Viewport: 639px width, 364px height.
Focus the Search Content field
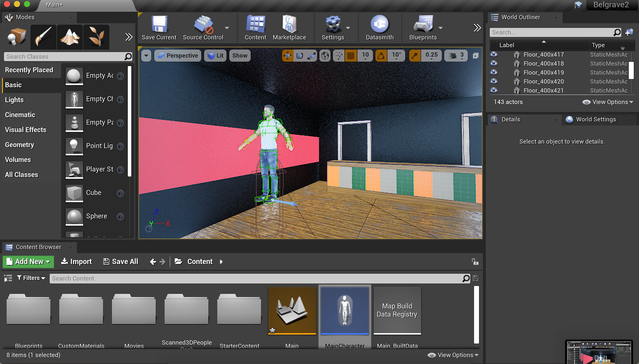coord(260,278)
